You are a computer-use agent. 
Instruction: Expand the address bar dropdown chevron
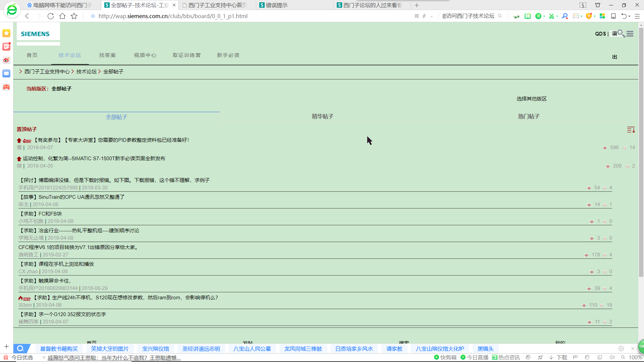[x=431, y=16]
